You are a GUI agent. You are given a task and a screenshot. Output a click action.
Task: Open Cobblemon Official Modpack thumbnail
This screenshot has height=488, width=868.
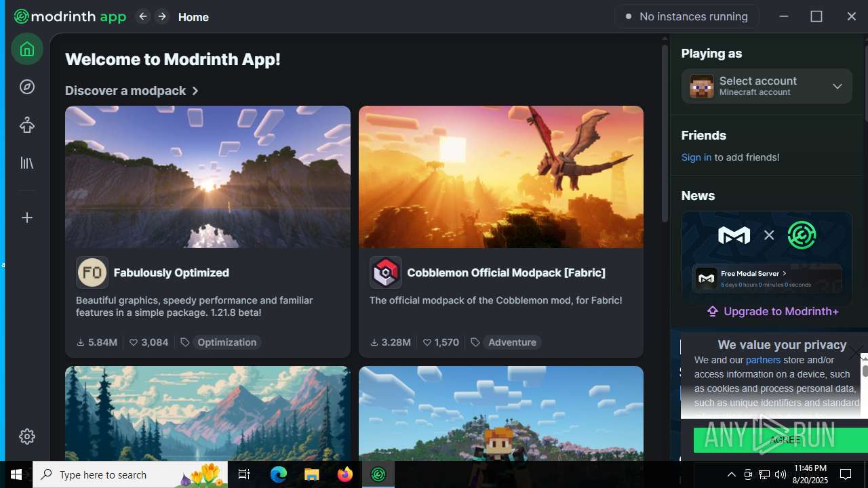(501, 177)
